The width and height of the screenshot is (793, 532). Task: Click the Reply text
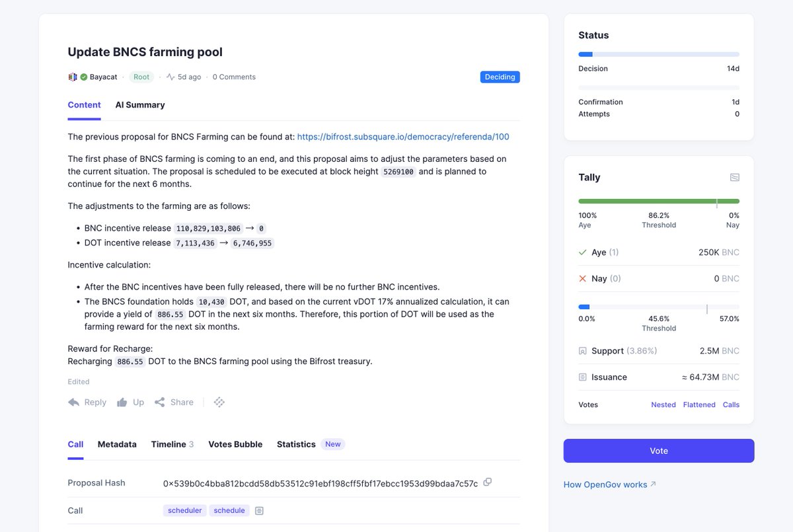point(95,402)
